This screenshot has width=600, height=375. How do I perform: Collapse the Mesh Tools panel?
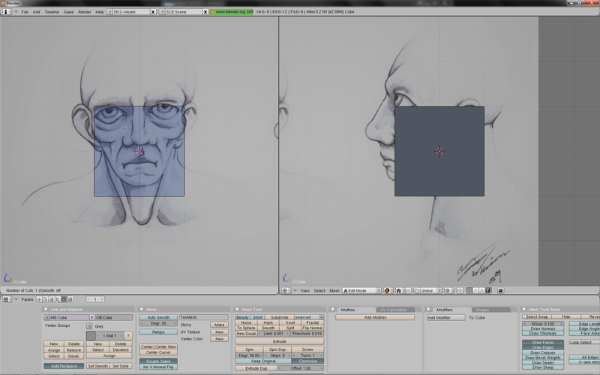click(237, 309)
